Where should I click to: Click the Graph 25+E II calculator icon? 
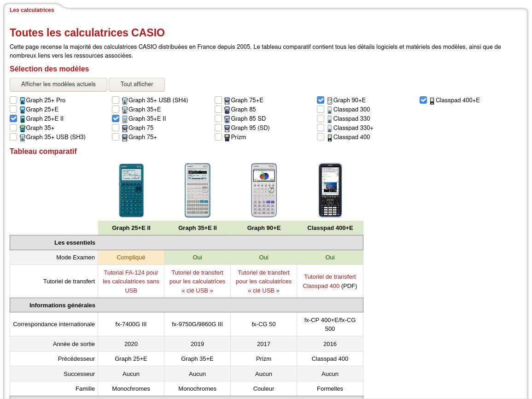(23, 119)
